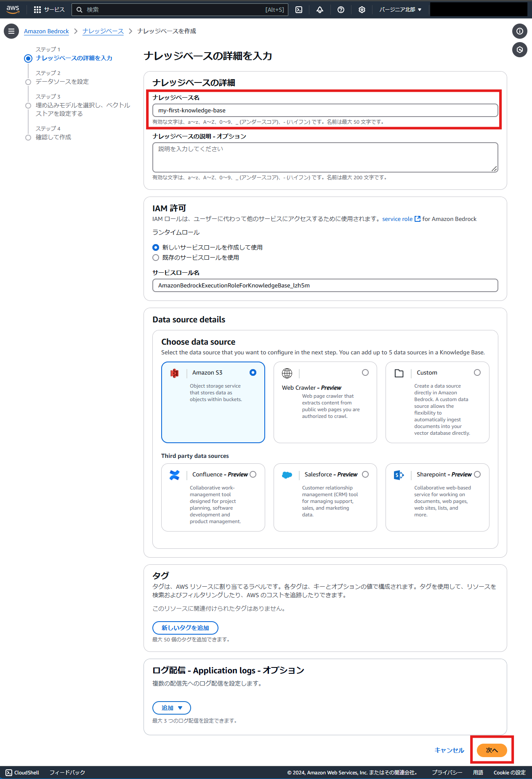Screen dimensions: 532x779
Task: Click the Salesforce cloud icon
Action: pos(287,475)
